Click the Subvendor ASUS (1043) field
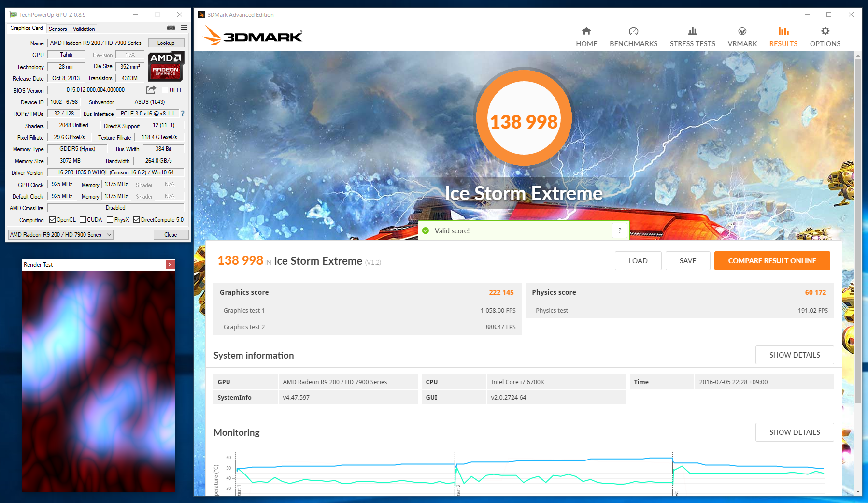Screen dimensions: 868x503 [150, 102]
